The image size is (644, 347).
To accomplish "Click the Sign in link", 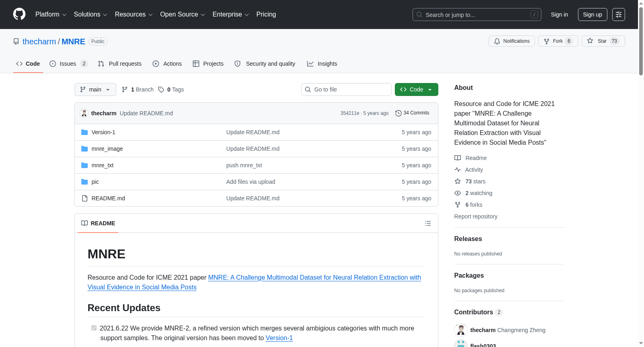I will [559, 15].
